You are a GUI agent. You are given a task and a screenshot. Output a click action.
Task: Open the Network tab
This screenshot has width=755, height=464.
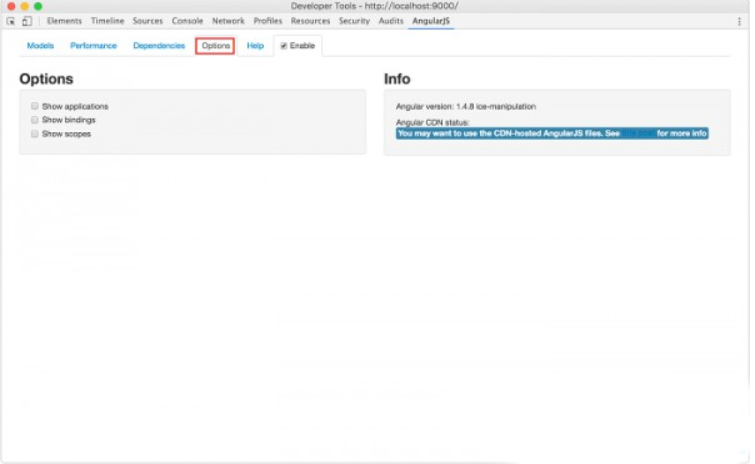pos(228,21)
